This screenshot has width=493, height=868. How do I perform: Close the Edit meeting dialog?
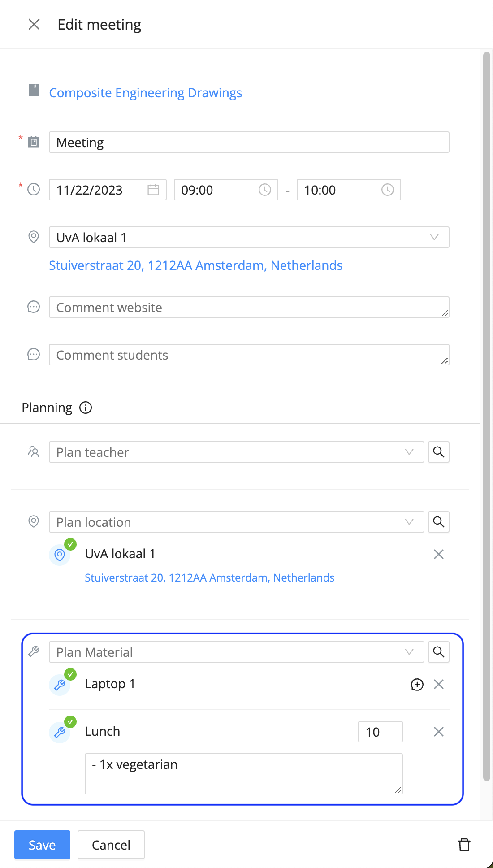pyautogui.click(x=34, y=24)
